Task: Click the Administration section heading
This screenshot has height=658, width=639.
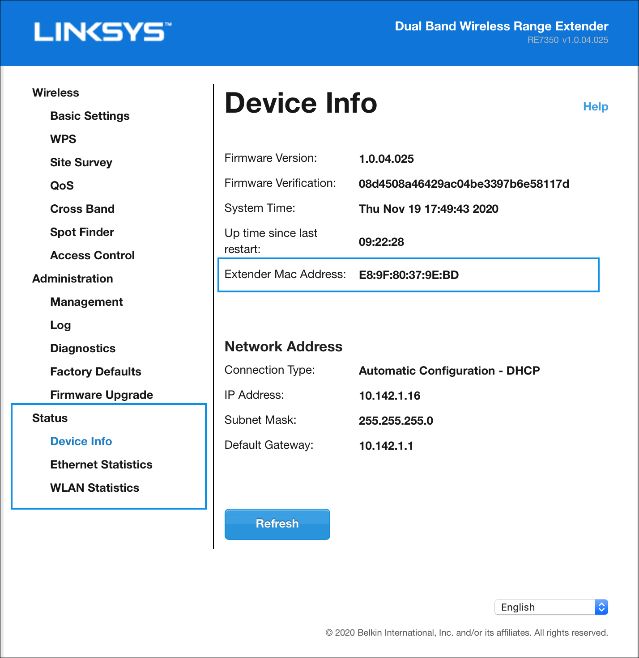Action: 73,279
